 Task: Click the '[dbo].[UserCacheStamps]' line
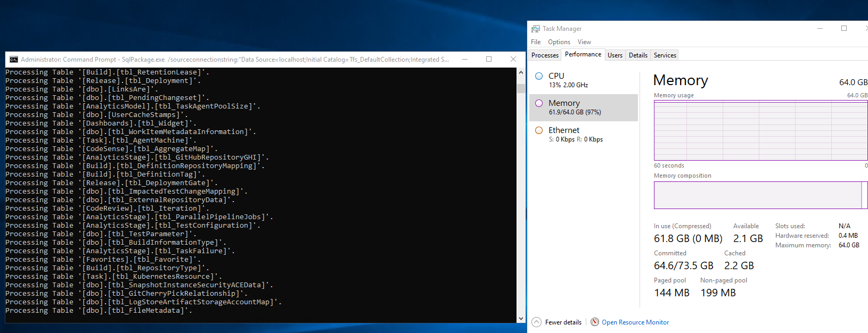coord(96,115)
